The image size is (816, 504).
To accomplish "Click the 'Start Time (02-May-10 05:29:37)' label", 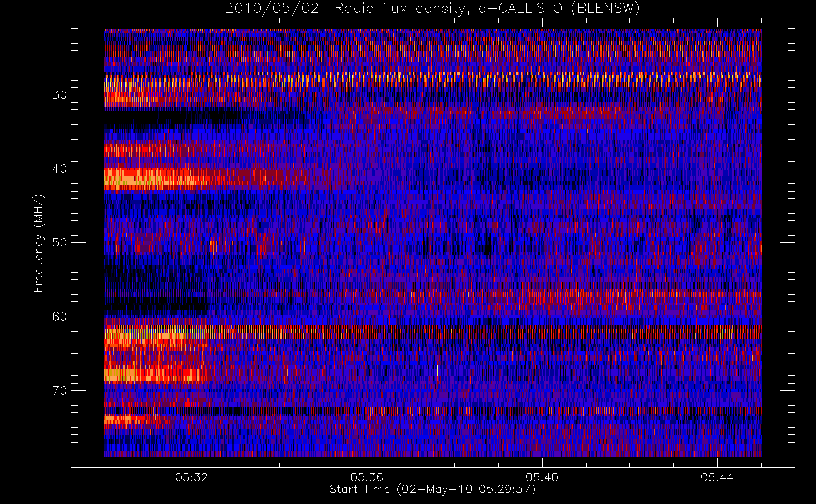I will click(433, 489).
